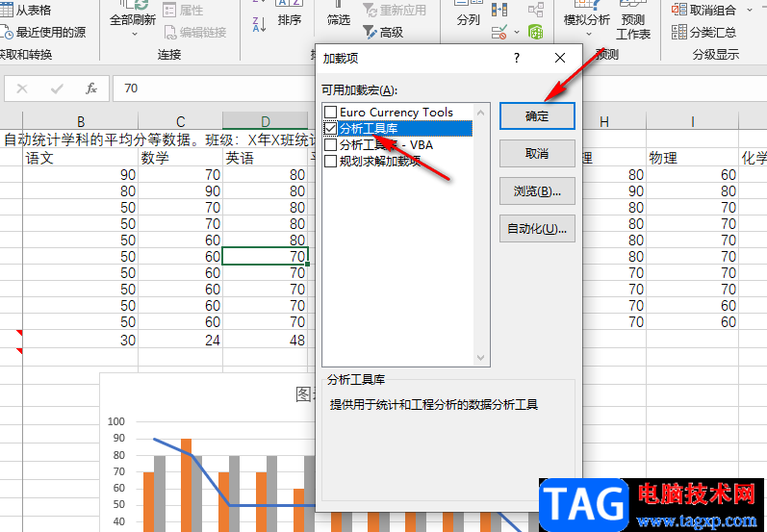
Task: Sort descending with the Z-A icon
Action: (259, 24)
